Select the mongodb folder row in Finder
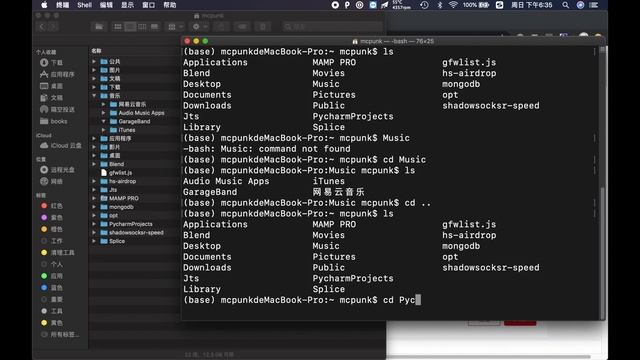640x360 pixels. pyautogui.click(x=135, y=207)
